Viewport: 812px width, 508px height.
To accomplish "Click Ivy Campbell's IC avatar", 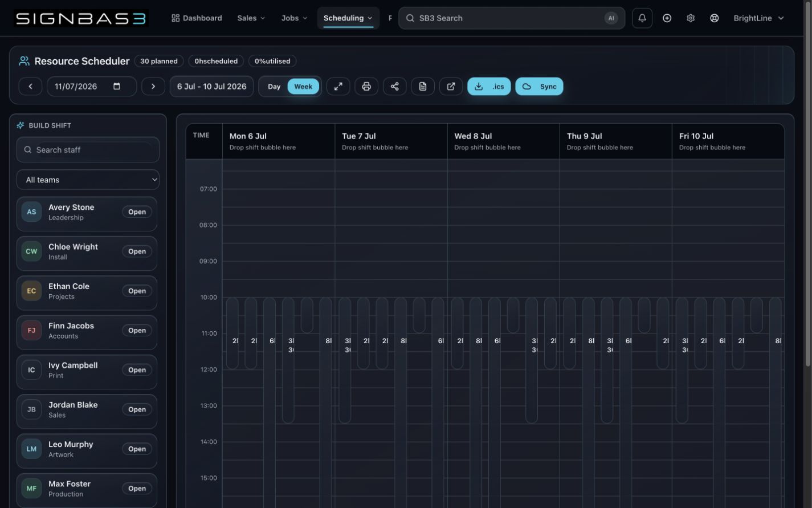I will (31, 369).
